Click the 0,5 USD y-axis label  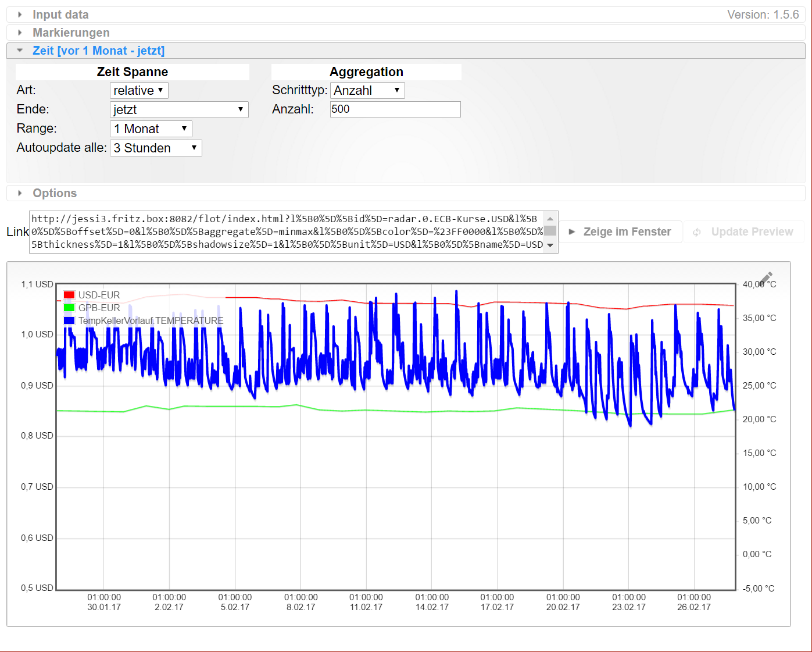37,588
